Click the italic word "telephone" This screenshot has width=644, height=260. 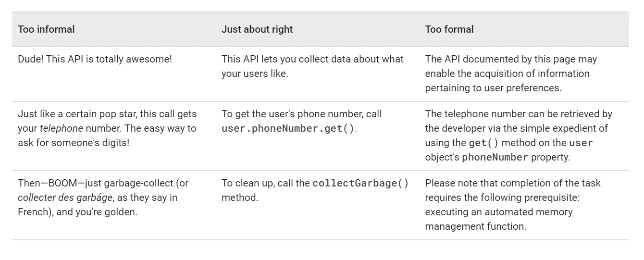pyautogui.click(x=61, y=129)
